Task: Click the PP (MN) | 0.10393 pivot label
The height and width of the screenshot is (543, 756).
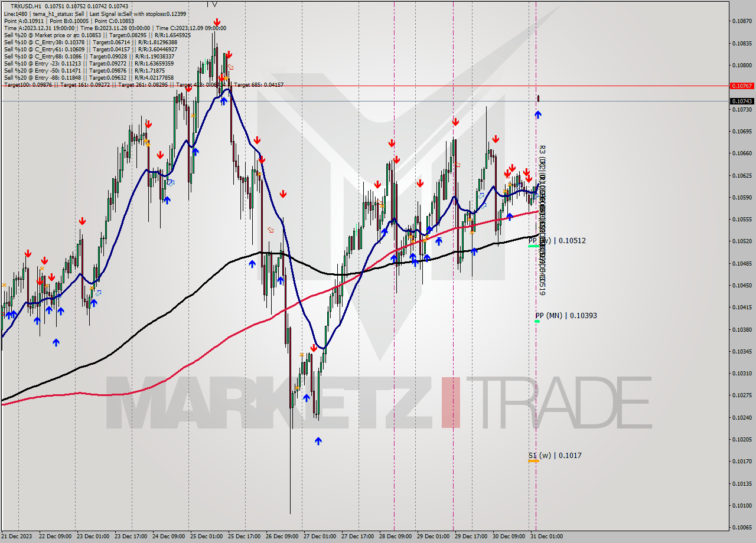Action: [566, 316]
